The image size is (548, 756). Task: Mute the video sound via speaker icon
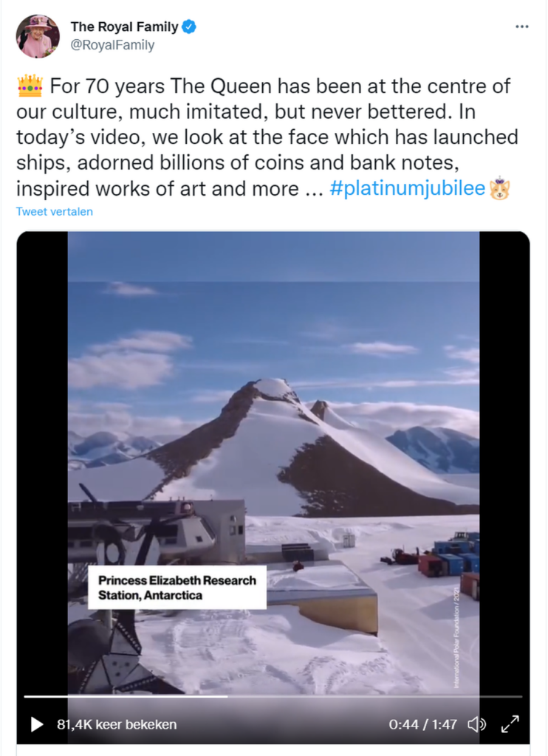tap(476, 724)
